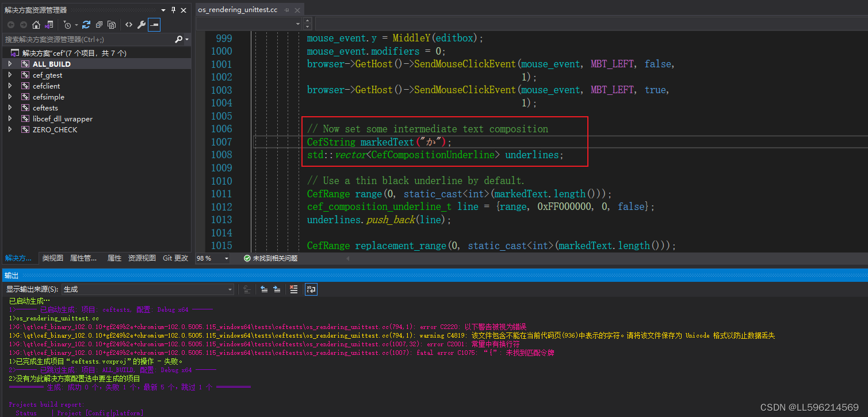Toggle preview selected items button
The width and height of the screenshot is (868, 417).
point(154,25)
